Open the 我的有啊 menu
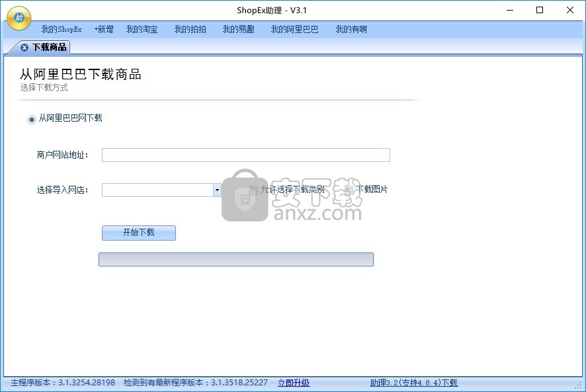586x392 pixels. [351, 29]
